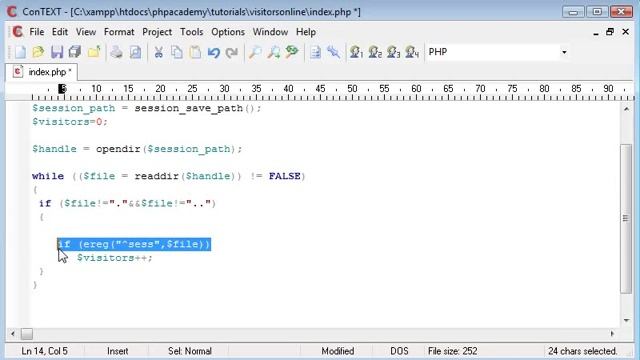
Task: Click the 'Sel: Normal' status bar entry
Action: point(190,351)
